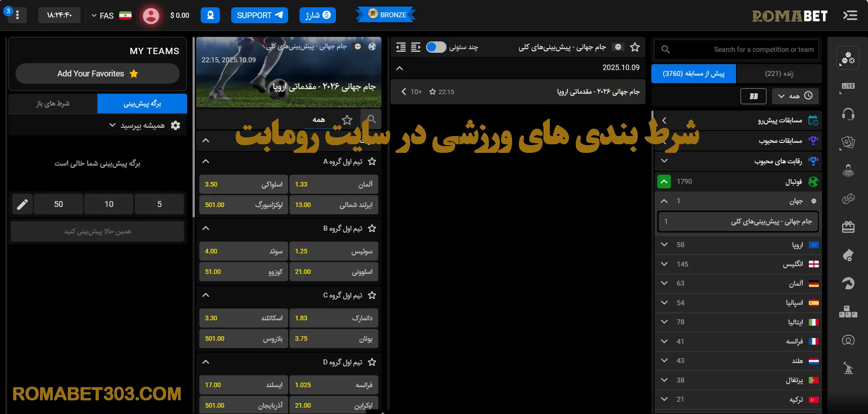The width and height of the screenshot is (868, 414).
Task: Click the globe icon next to competition title
Action: pyautogui.click(x=618, y=47)
